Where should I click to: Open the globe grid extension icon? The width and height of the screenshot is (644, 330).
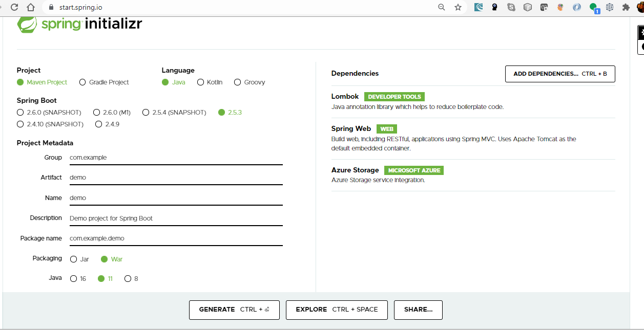(610, 7)
